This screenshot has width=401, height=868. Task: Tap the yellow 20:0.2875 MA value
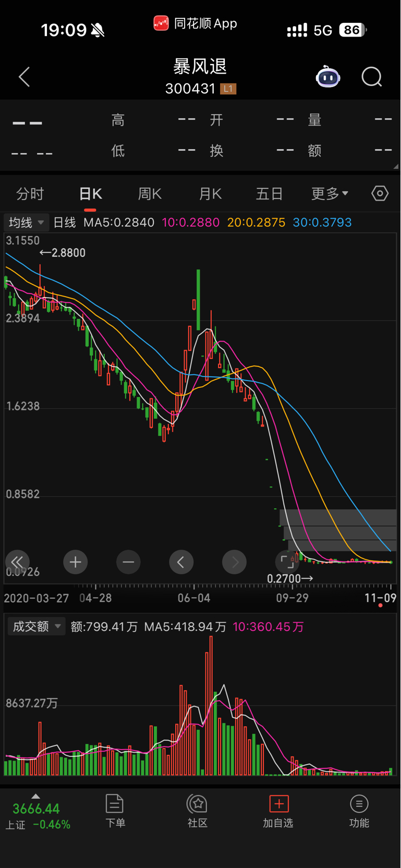(x=257, y=223)
